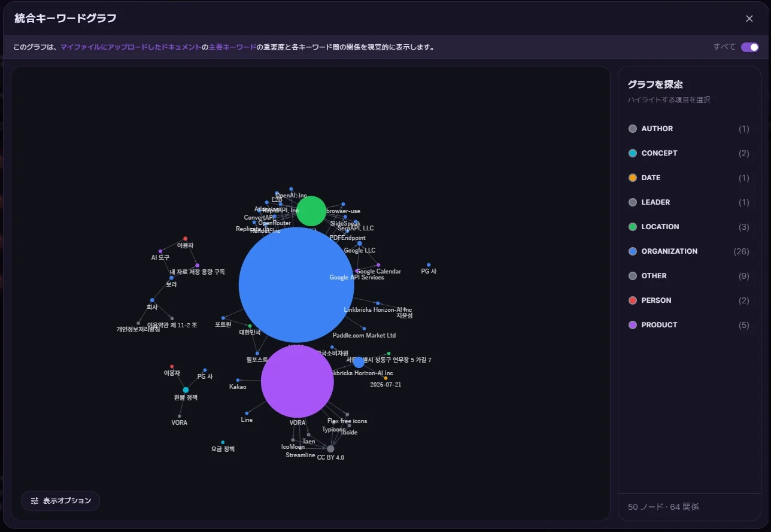This screenshot has width=771, height=532.
Task: Select the IcoMoon node
Action: click(x=293, y=440)
